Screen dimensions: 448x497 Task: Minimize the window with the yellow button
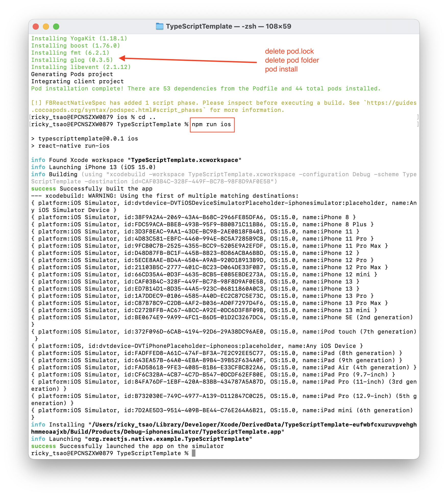coord(46,26)
